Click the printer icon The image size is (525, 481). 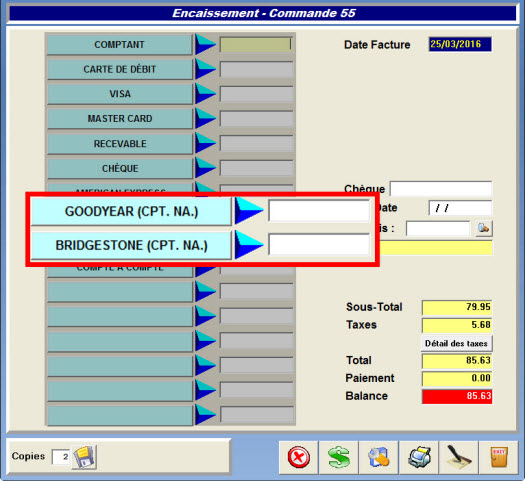419,457
